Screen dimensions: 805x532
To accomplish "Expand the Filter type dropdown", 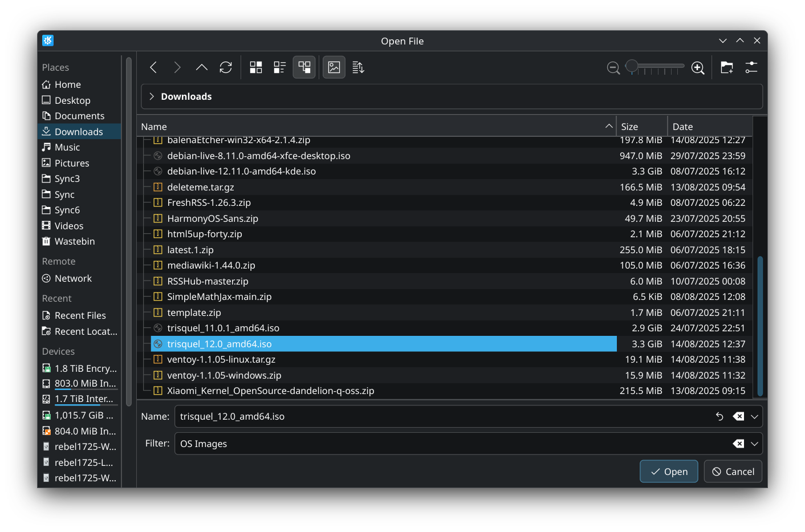I will (x=754, y=444).
